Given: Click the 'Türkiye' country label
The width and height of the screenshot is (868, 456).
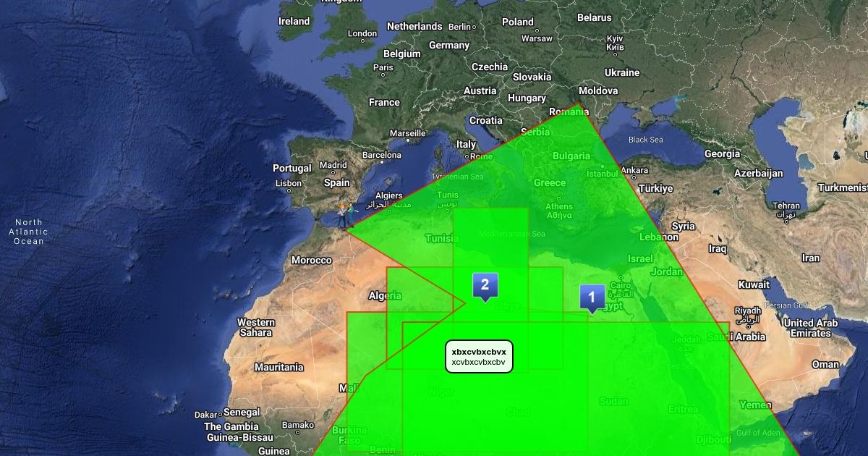Looking at the screenshot, I should 656,188.
